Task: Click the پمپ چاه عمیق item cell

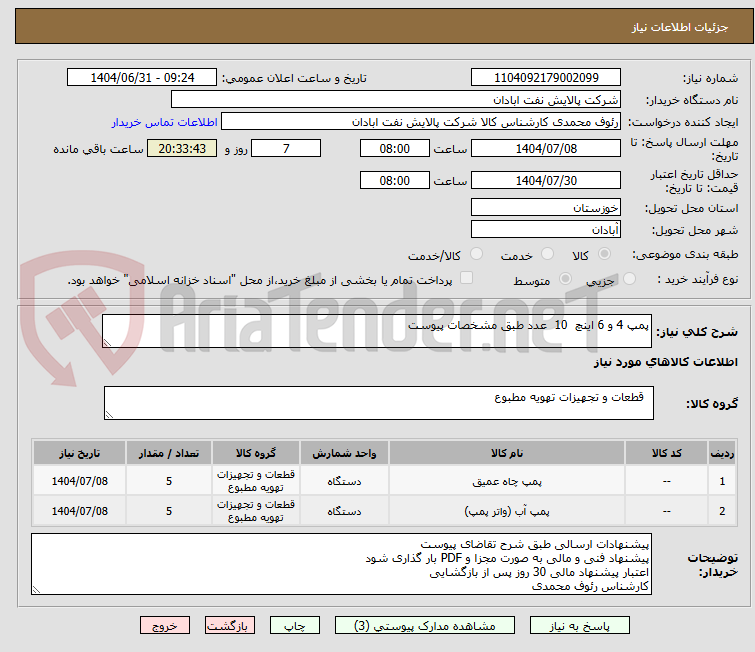Action: 507,481
